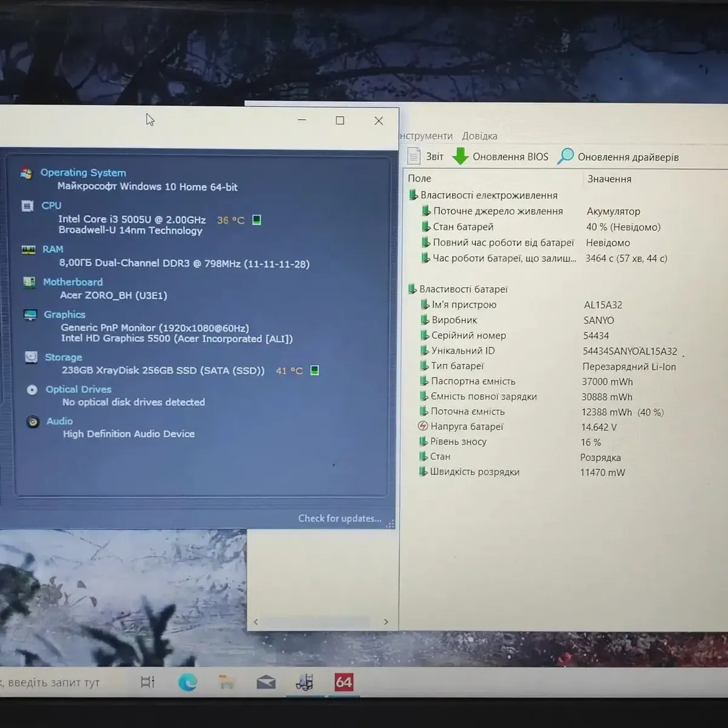Viewport: 728px width, 728px height.
Task: Click the Optical Drives disc icon
Action: tap(32, 389)
